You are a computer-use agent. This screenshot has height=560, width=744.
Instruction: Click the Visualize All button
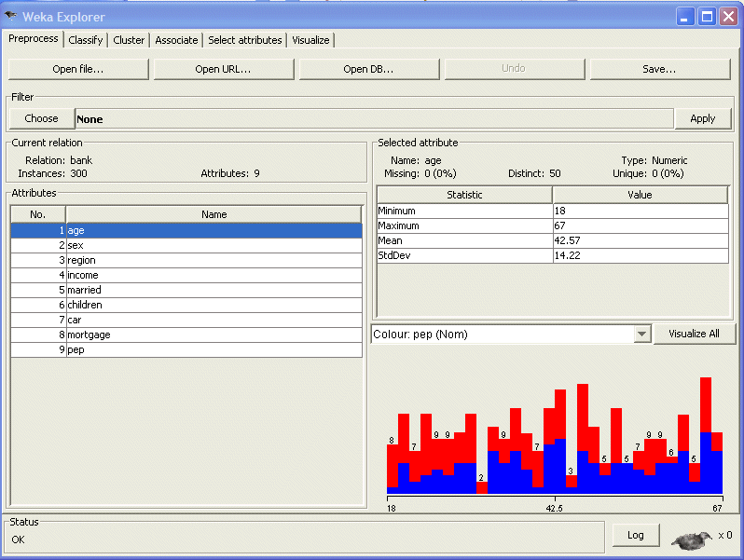point(694,334)
